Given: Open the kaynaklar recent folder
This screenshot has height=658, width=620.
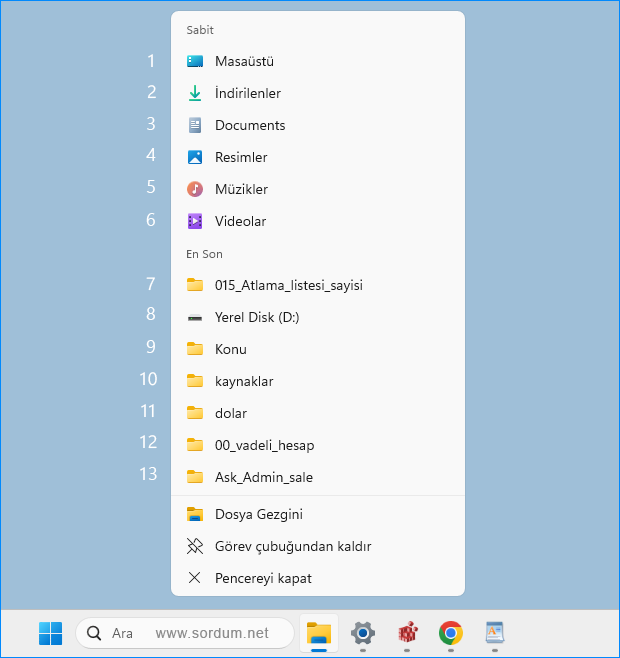Looking at the screenshot, I should pos(318,381).
